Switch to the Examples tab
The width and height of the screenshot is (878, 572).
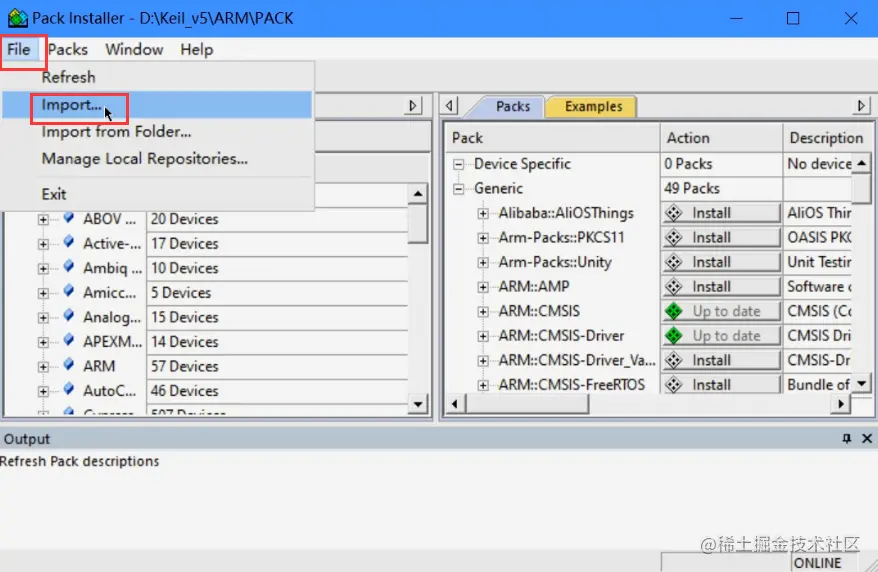593,106
